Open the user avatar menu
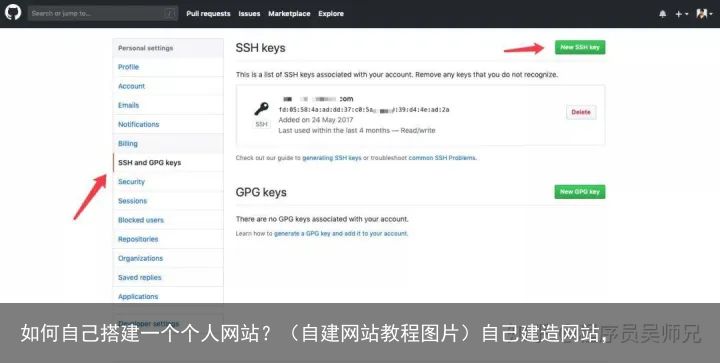The image size is (720, 363). click(x=704, y=14)
